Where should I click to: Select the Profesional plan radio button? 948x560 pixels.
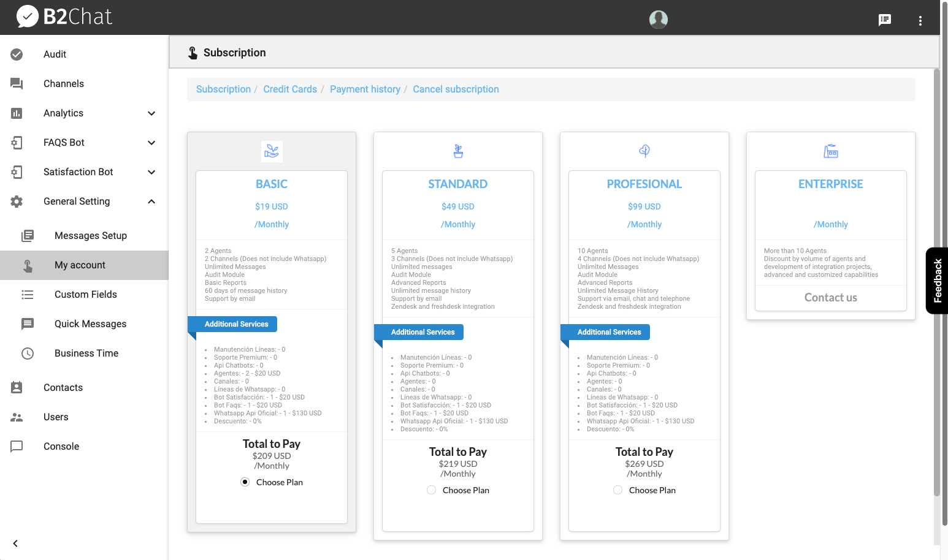pos(618,490)
